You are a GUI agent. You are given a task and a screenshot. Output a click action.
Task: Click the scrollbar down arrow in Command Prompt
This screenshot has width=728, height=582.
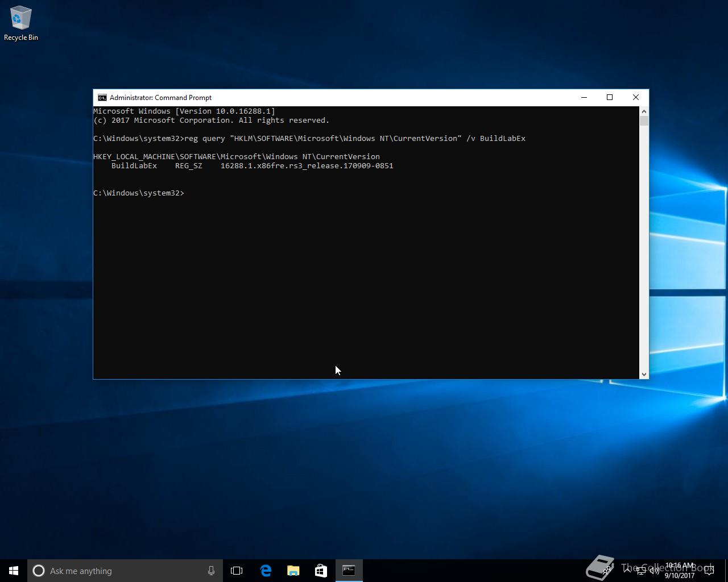coord(644,374)
